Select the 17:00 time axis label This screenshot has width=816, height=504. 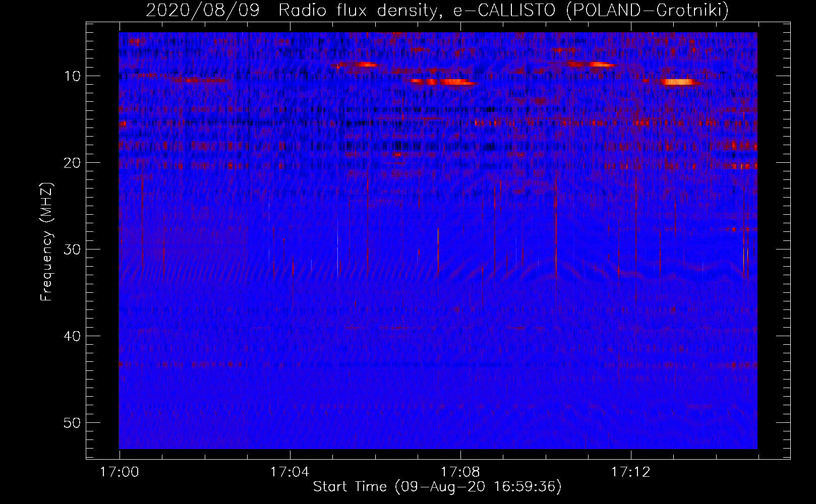pos(120,472)
